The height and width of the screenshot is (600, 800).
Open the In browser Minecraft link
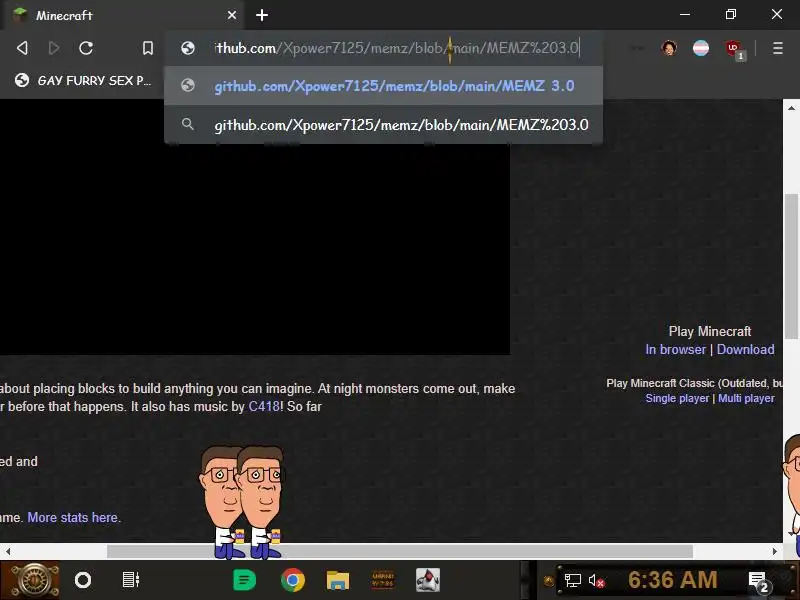675,349
